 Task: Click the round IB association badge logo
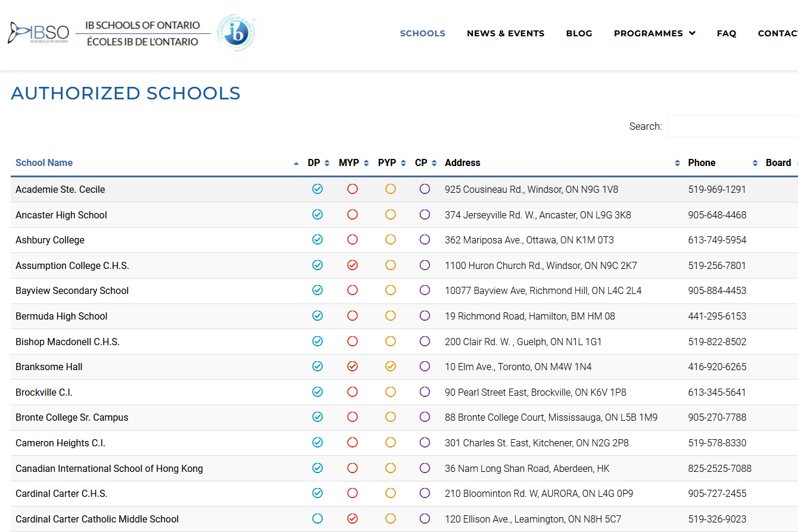(x=236, y=33)
